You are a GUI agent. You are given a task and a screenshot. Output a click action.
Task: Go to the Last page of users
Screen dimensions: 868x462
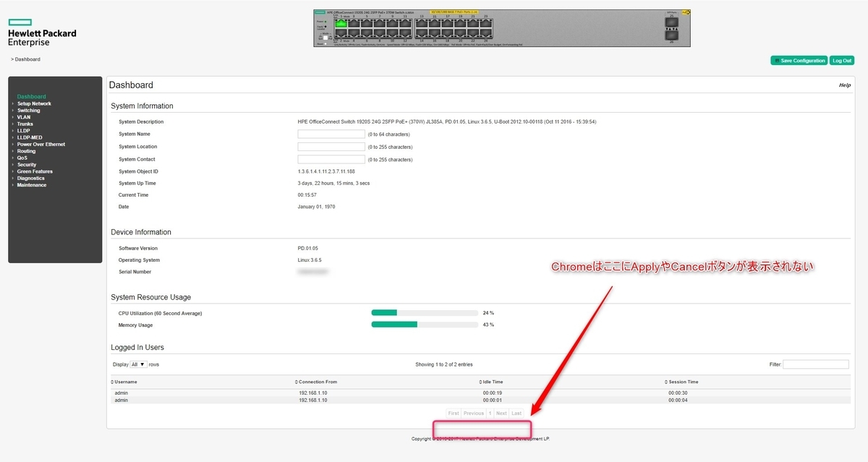[x=516, y=414]
